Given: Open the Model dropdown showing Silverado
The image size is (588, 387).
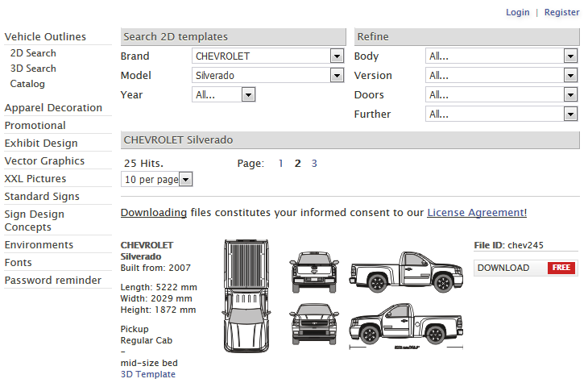Looking at the screenshot, I should click(x=267, y=76).
